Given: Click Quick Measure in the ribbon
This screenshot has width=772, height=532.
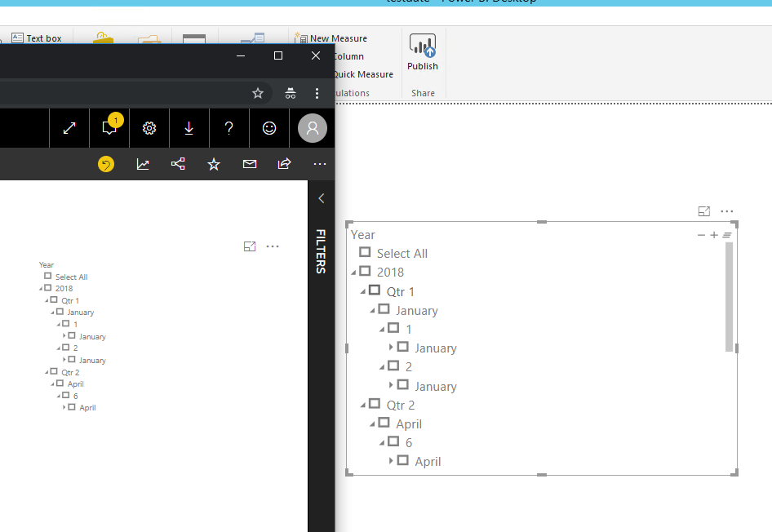Looking at the screenshot, I should coord(364,74).
